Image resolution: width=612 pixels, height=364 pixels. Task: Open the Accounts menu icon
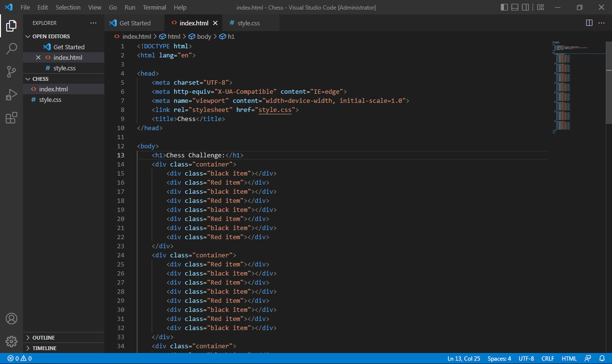11,319
